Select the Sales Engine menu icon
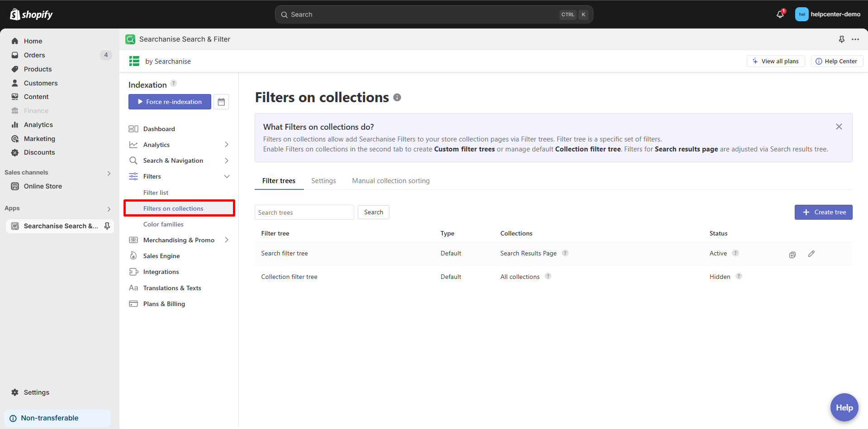This screenshot has height=429, width=868. click(x=133, y=255)
